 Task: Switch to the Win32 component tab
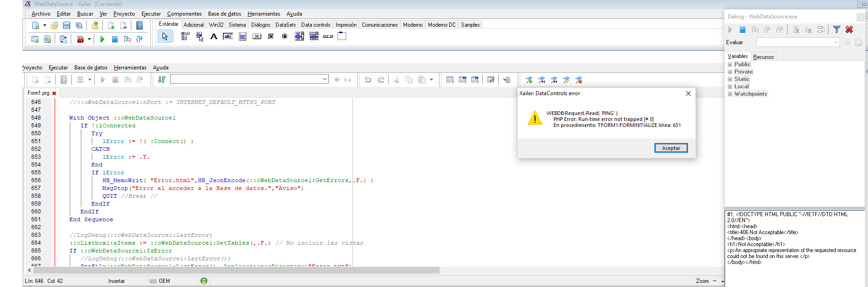(216, 25)
